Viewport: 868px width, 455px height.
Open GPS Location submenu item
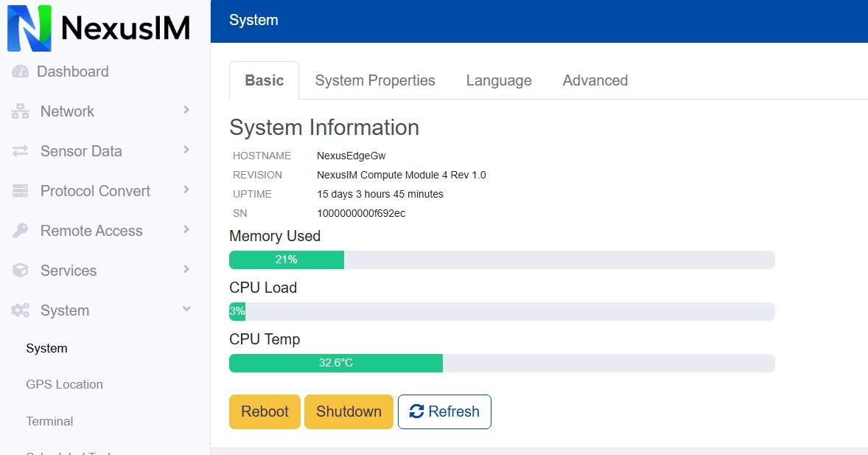[x=64, y=385]
